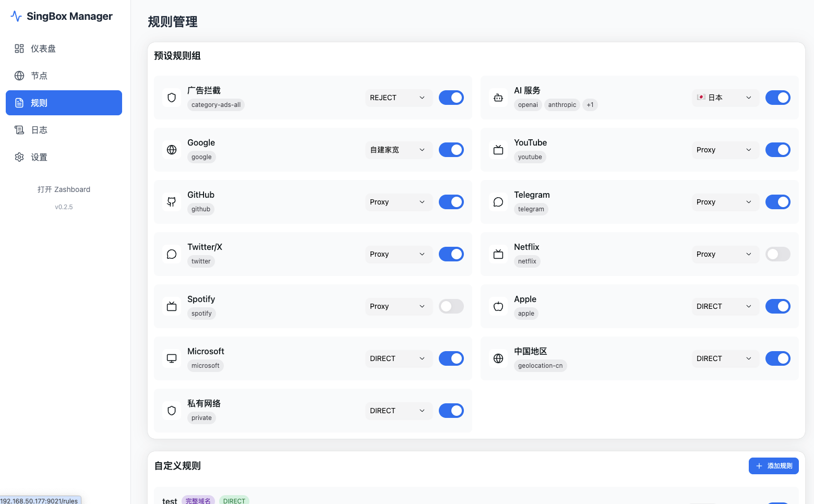Click the youtube tag
This screenshot has height=504, width=814.
point(530,157)
